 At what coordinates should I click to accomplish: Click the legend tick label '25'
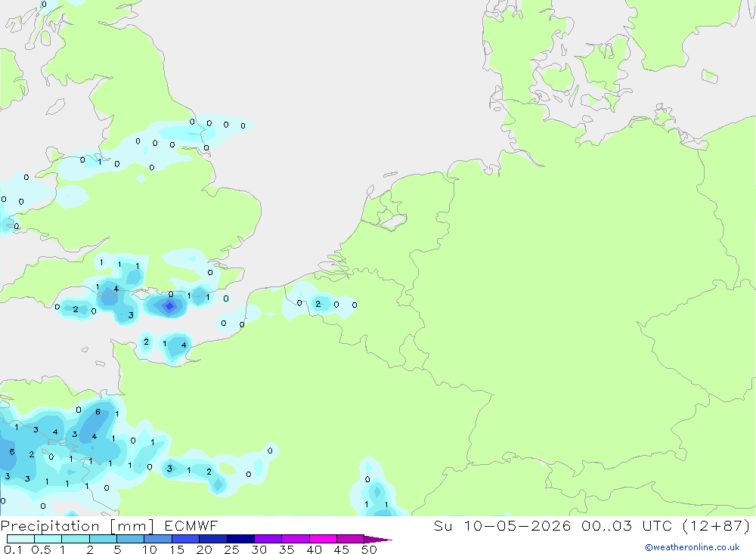[231, 549]
